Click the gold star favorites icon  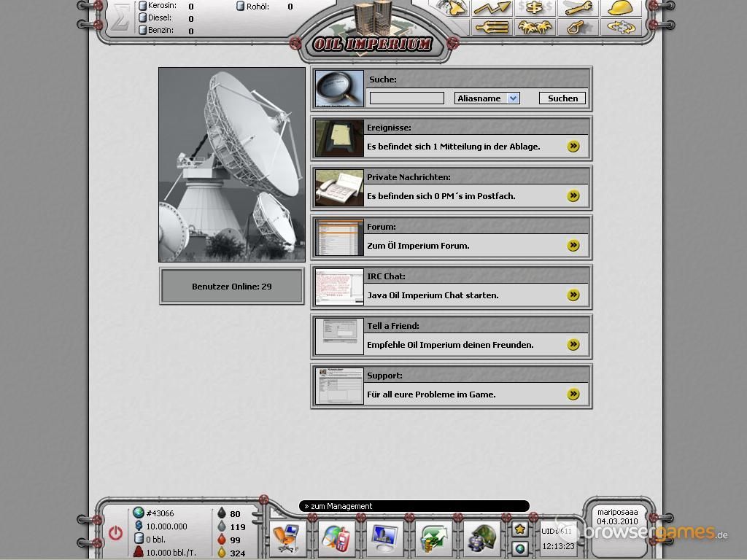(x=519, y=529)
